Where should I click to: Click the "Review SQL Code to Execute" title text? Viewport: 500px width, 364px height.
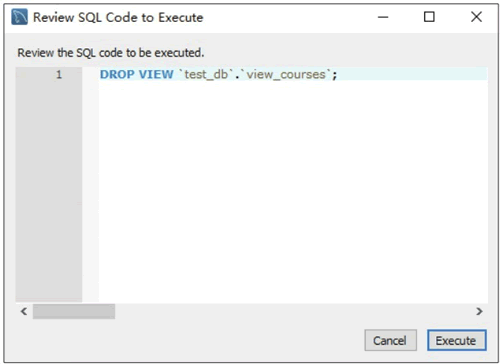click(118, 17)
